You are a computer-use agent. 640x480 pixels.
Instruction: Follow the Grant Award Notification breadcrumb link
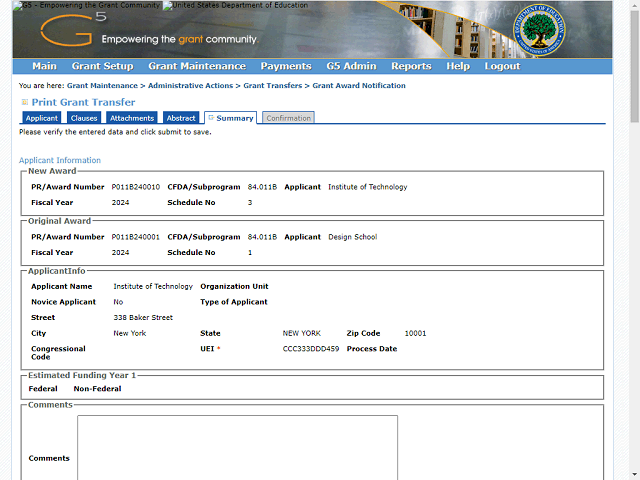359,86
